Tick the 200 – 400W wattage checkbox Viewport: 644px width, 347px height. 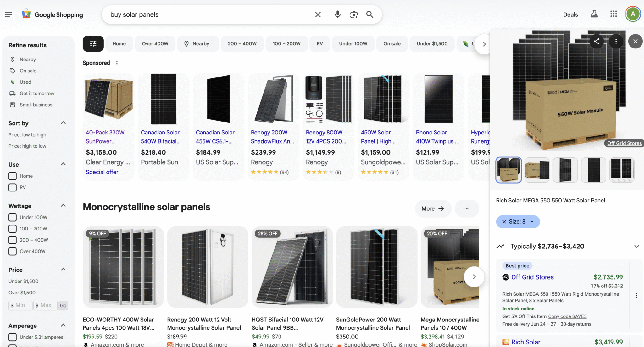[x=13, y=240]
